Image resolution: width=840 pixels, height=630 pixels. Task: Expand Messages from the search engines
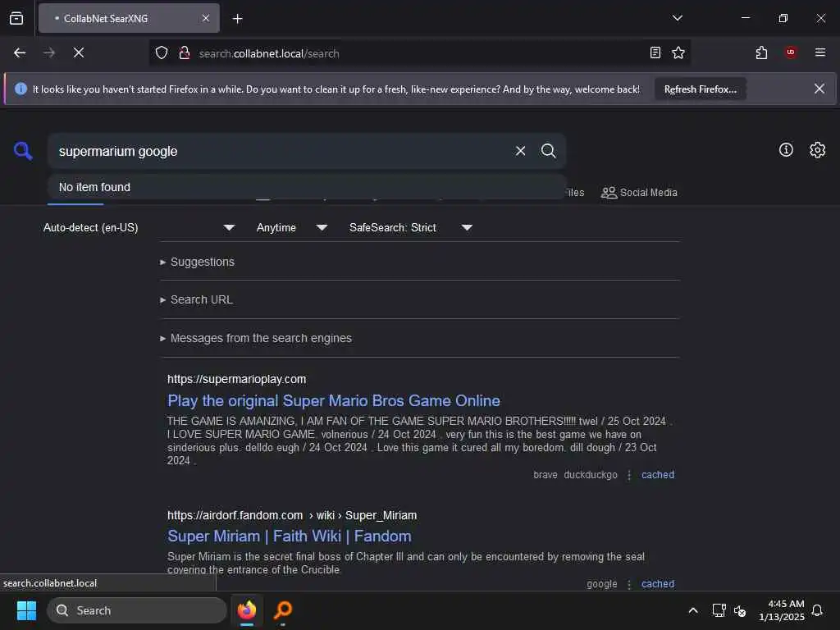pos(256,338)
